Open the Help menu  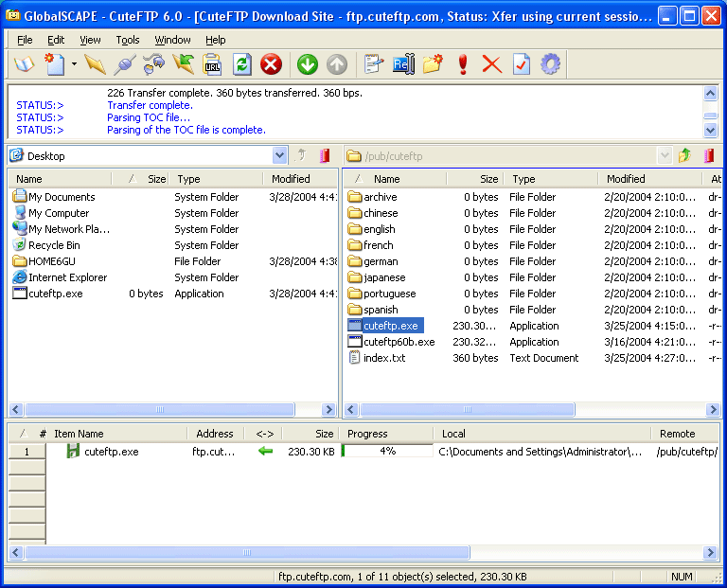215,40
